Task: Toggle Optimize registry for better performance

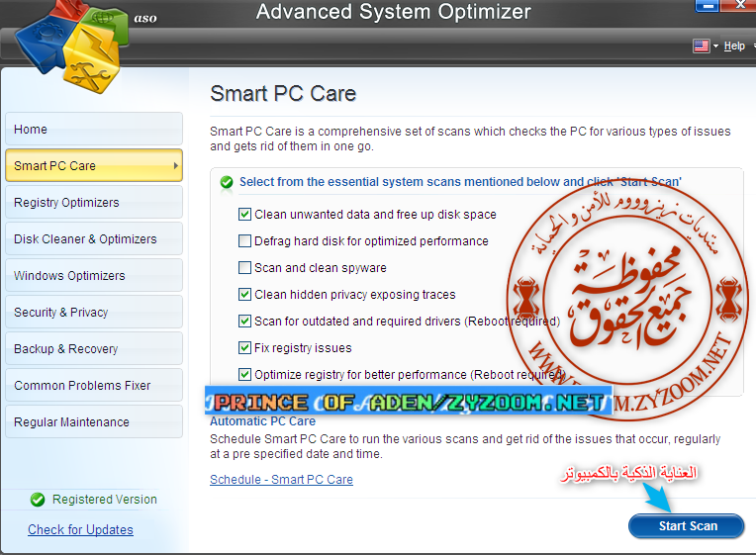Action: coord(245,374)
